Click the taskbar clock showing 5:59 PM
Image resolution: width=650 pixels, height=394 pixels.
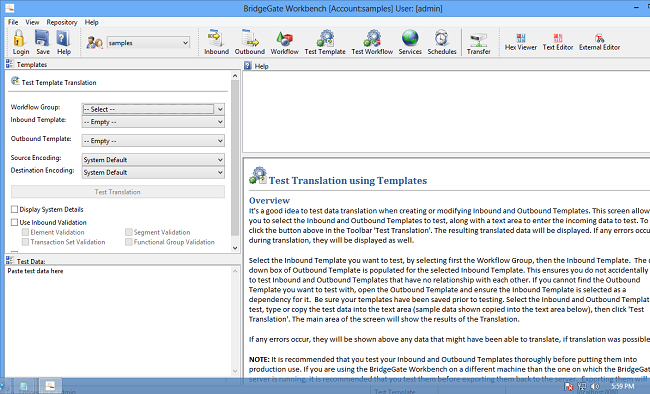tap(622, 386)
